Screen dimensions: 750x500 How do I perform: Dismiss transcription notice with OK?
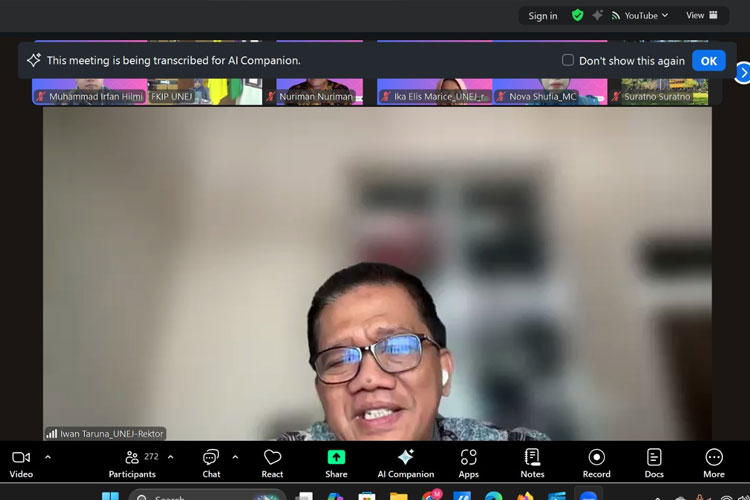click(708, 61)
